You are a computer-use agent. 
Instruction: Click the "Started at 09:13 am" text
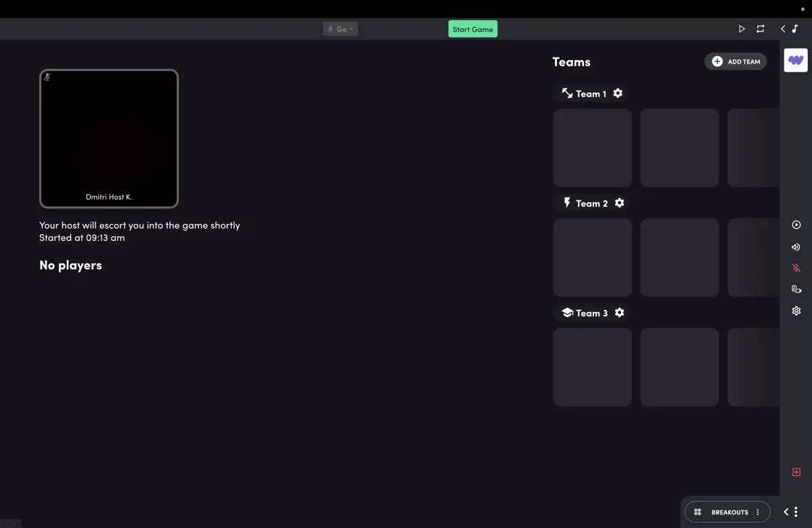tap(82, 238)
